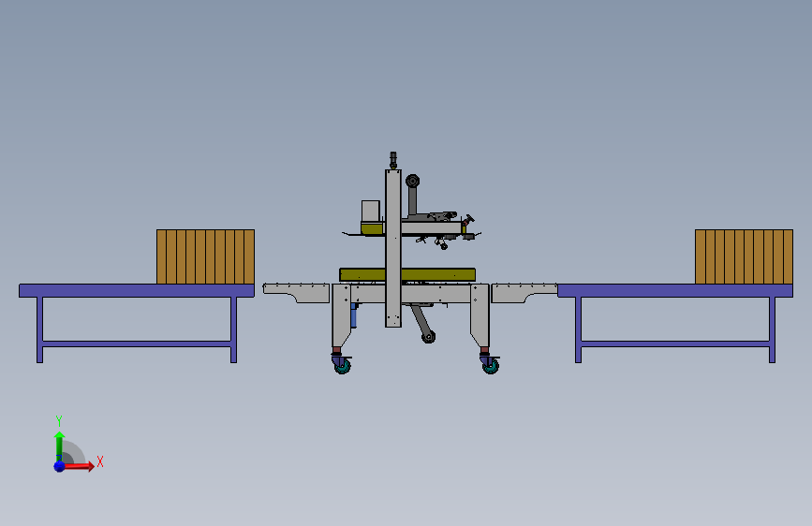This screenshot has height=526, width=812.
Task: Select the lower crossbar of the left table
Action: [x=137, y=343]
